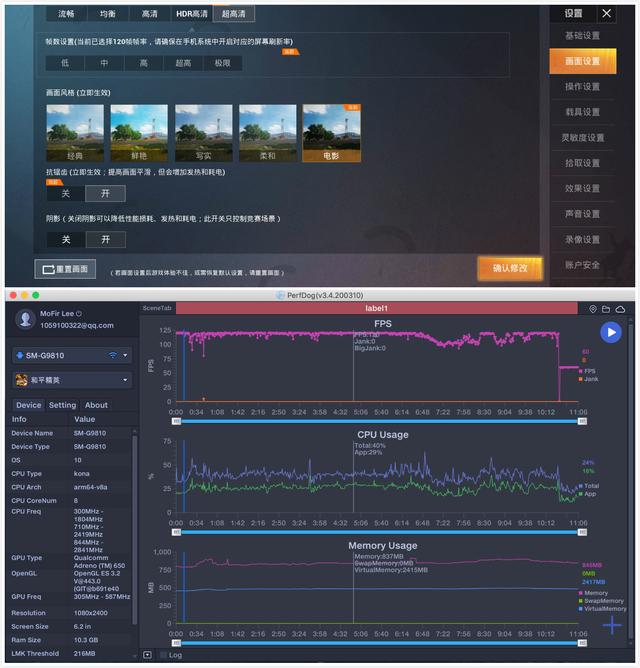640x668 pixels.
Task: Choose frame rate 低
Action: pyautogui.click(x=65, y=63)
